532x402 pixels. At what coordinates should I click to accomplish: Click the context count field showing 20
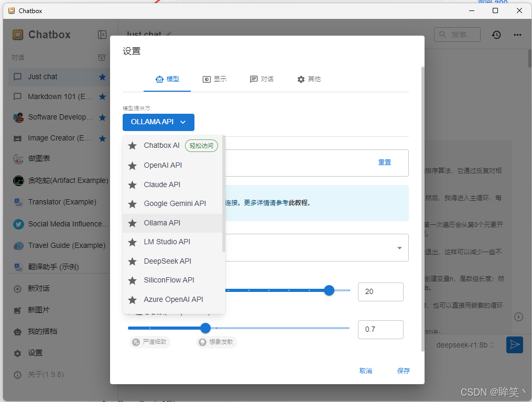[381, 292]
